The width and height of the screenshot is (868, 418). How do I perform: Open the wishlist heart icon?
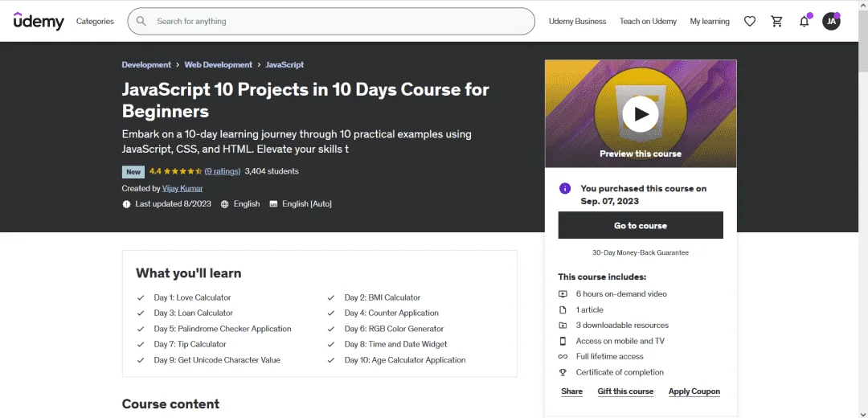click(x=750, y=21)
